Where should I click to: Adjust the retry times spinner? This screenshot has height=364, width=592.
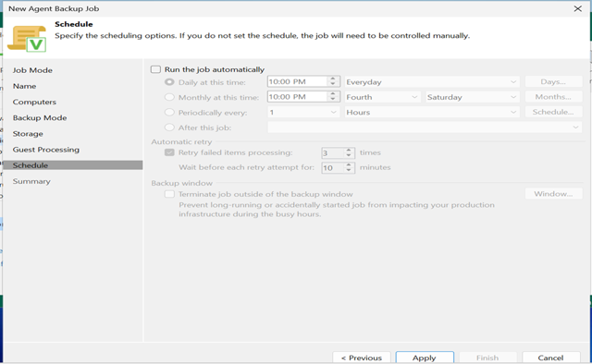(349, 152)
